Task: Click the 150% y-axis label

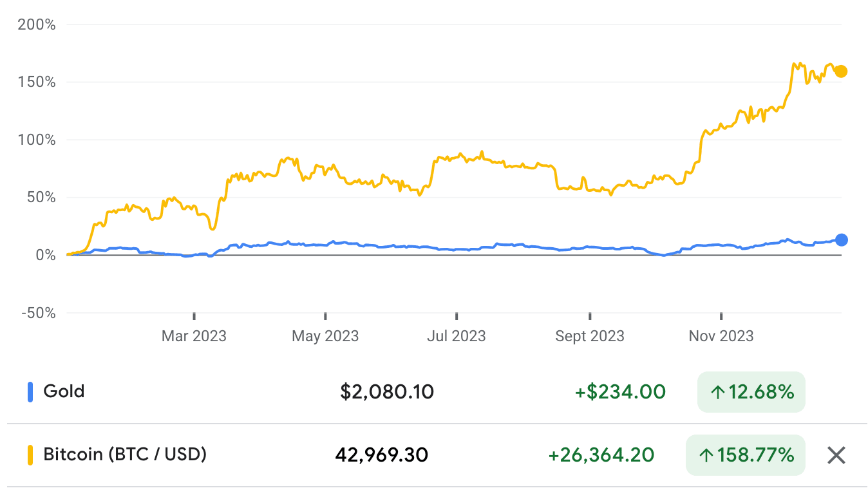Action: [37, 82]
